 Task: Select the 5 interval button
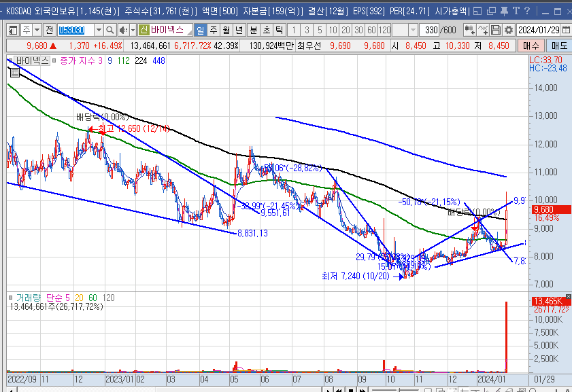(x=320, y=30)
